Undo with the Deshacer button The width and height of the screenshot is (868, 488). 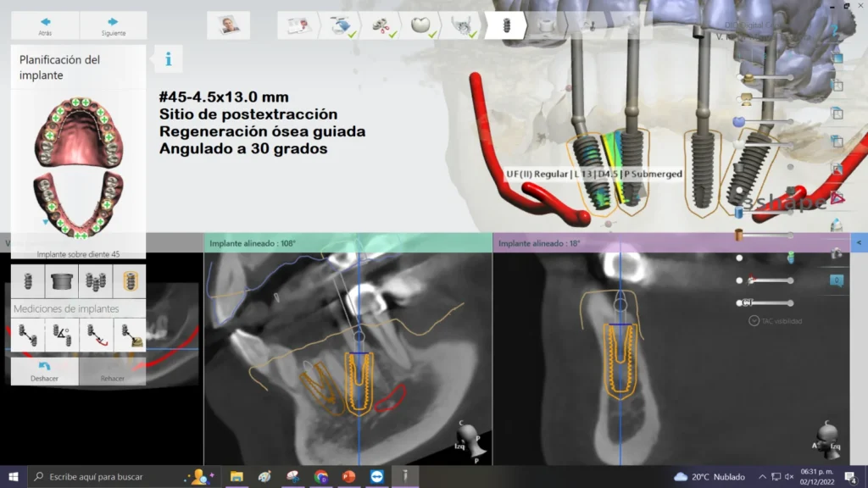tap(44, 371)
